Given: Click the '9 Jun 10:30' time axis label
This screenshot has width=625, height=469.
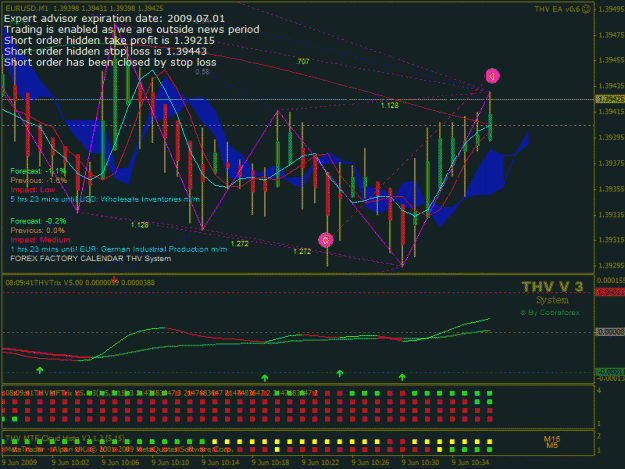Looking at the screenshot, I should 421,462.
